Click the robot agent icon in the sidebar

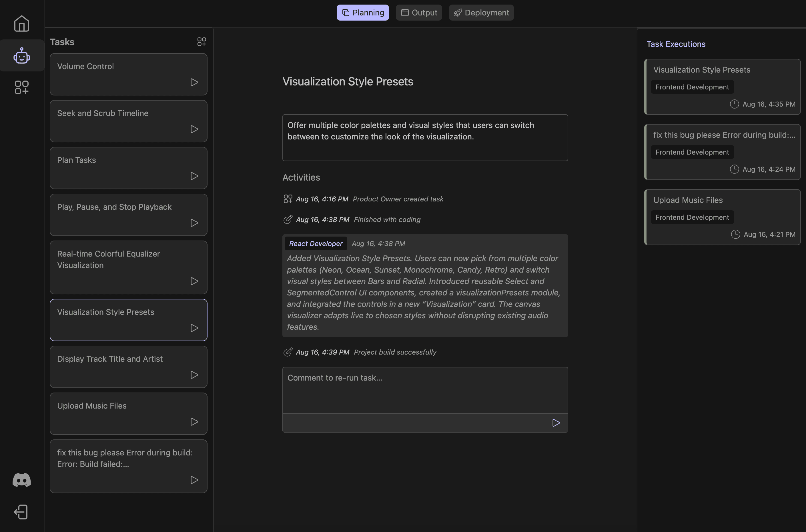[x=22, y=56]
